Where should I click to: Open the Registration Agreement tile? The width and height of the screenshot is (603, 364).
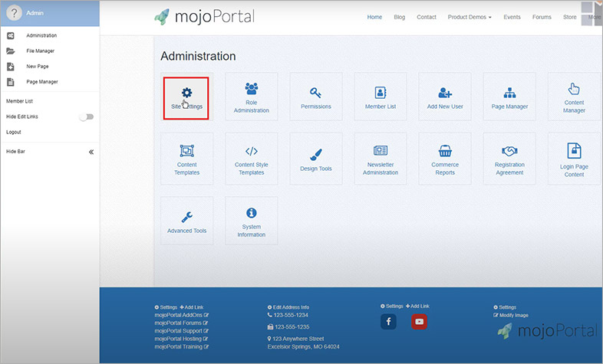[x=509, y=159]
